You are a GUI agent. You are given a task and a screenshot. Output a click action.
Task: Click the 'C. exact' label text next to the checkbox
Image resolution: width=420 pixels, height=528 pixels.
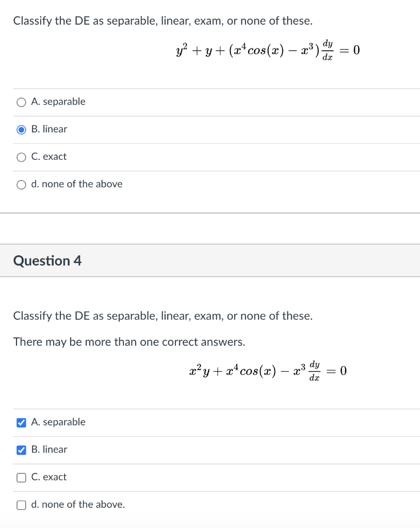tap(49, 477)
